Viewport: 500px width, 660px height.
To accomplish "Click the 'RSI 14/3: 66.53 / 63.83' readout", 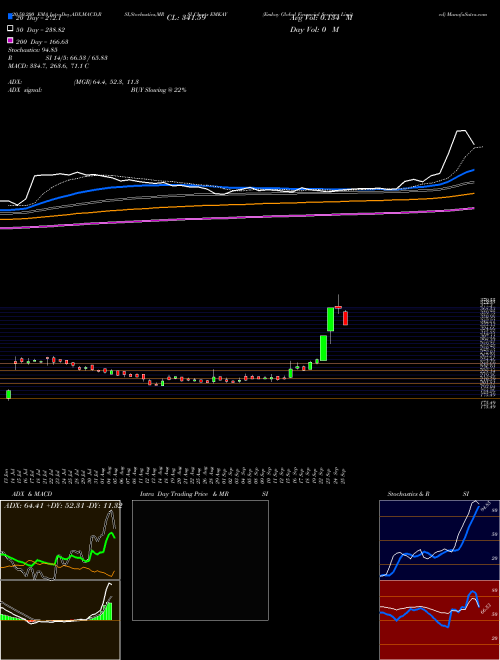I will point(57,58).
